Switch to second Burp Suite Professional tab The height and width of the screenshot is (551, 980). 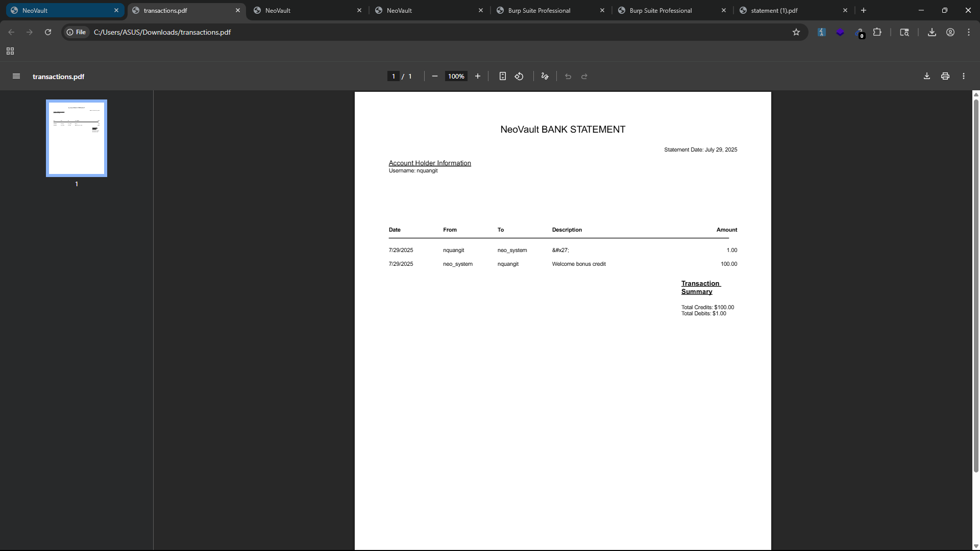click(672, 10)
